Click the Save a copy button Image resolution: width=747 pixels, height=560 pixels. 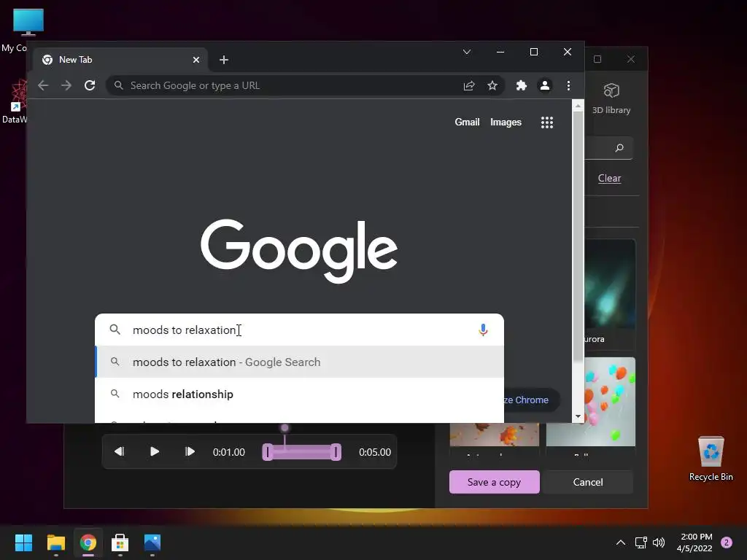(x=494, y=482)
